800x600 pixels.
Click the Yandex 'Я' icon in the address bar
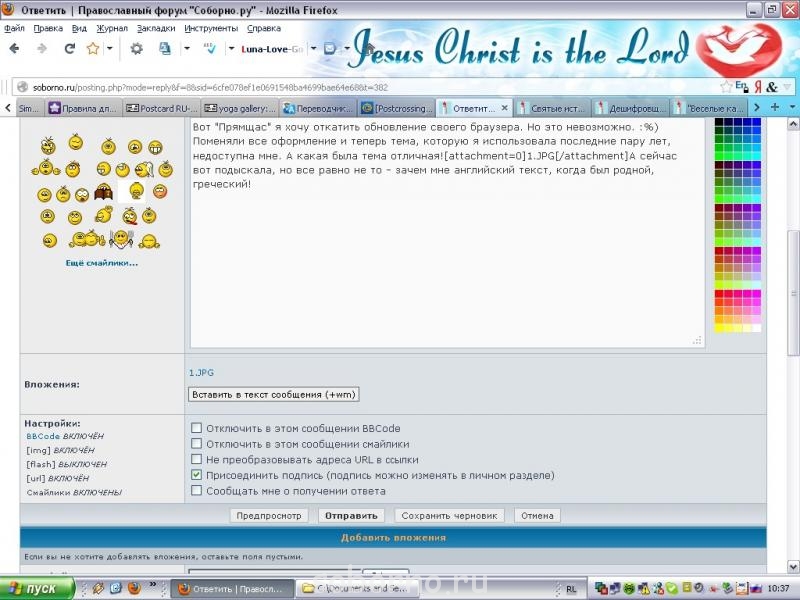(x=760, y=87)
